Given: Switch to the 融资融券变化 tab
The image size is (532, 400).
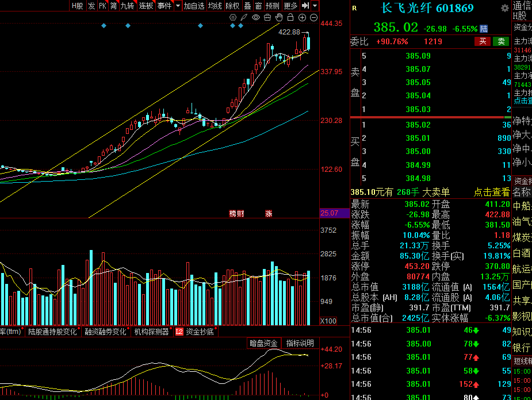Looking at the screenshot, I should (x=105, y=332).
